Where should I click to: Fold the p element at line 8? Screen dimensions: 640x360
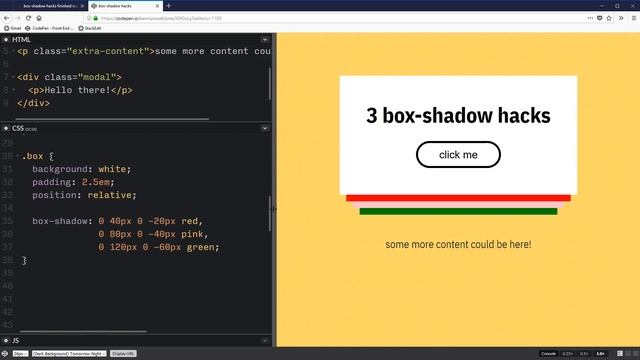pyautogui.click(x=13, y=90)
